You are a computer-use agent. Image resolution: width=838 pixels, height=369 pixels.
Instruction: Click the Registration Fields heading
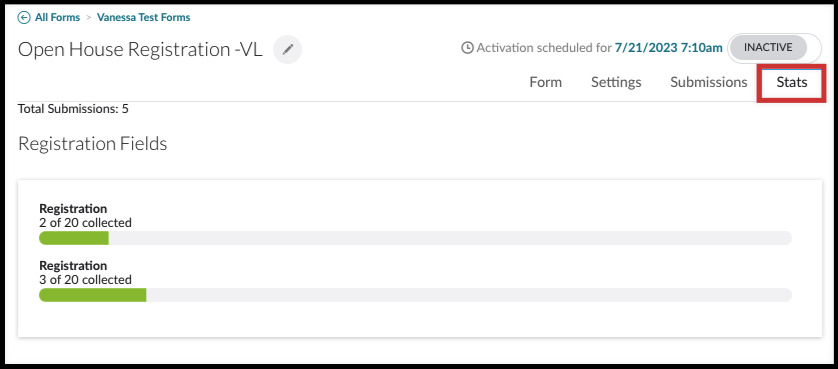[92, 144]
